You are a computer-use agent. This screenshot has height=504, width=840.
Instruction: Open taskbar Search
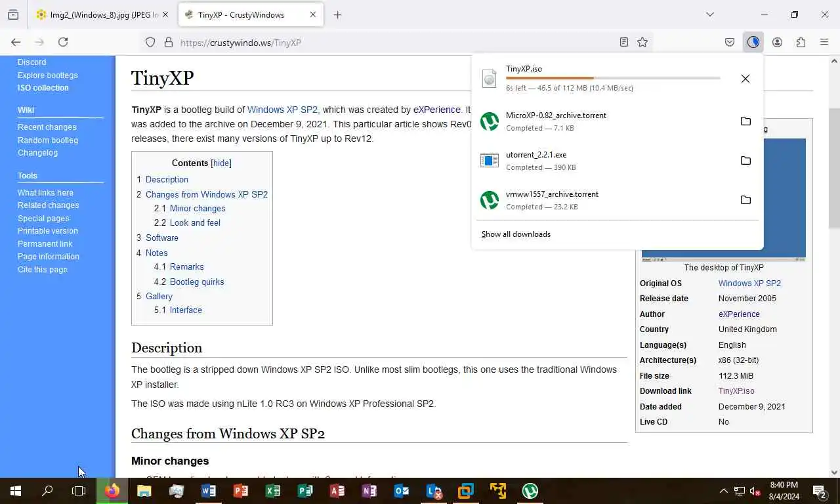pos(47,491)
